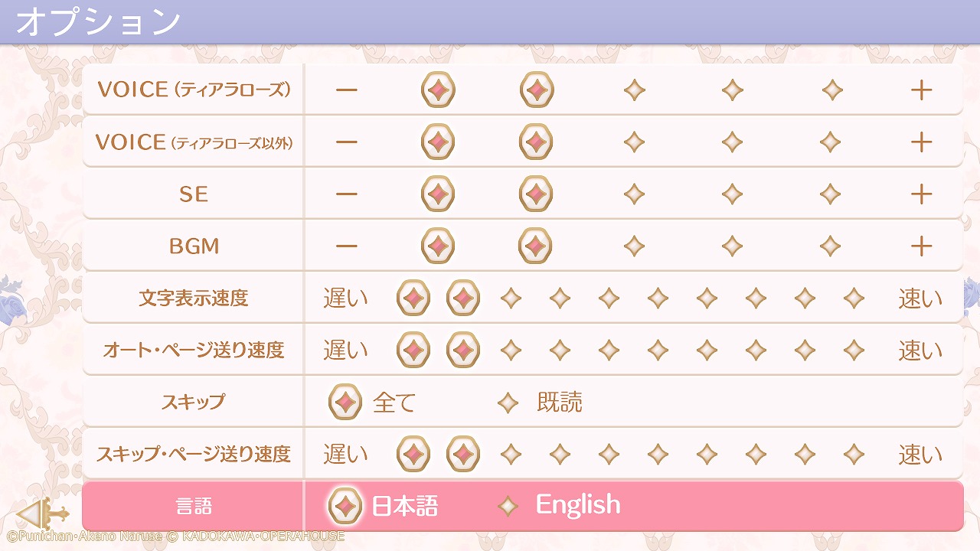
Task: Click 遅い on the 文字表示速度 row
Action: 345,298
